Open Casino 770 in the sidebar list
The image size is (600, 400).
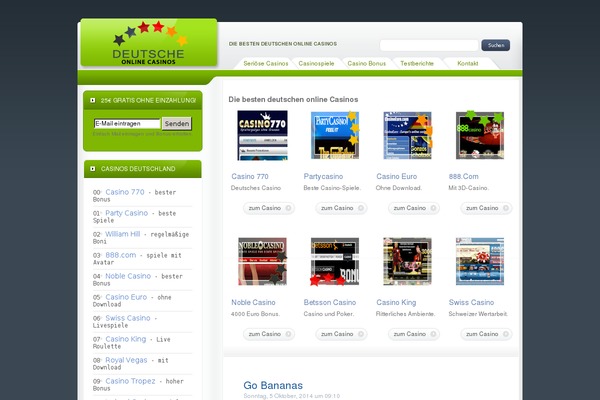click(x=125, y=192)
